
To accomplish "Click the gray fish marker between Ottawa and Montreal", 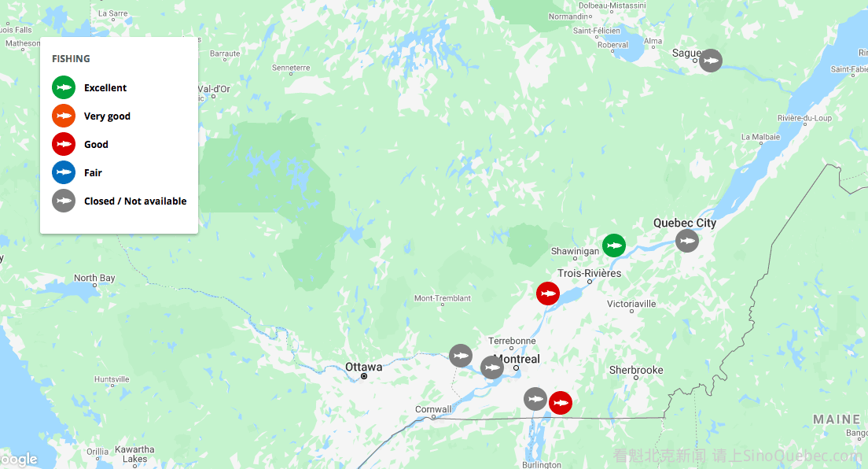I will (x=461, y=356).
